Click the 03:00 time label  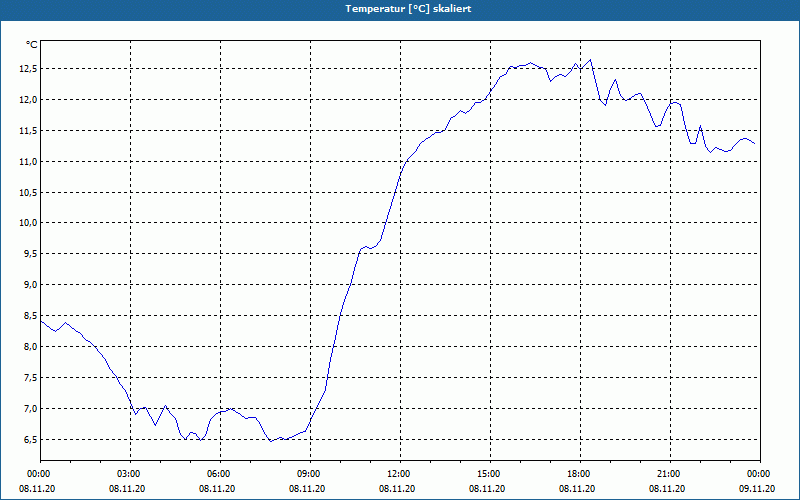[x=131, y=474]
